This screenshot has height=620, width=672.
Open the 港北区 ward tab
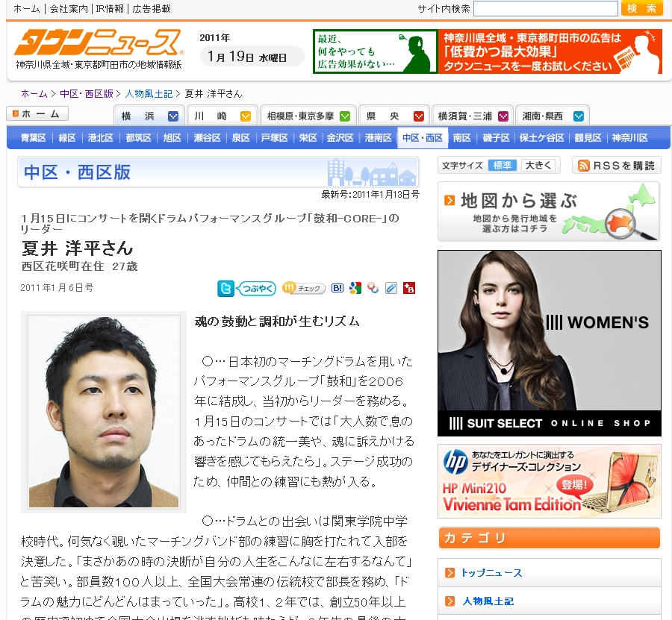(x=100, y=138)
